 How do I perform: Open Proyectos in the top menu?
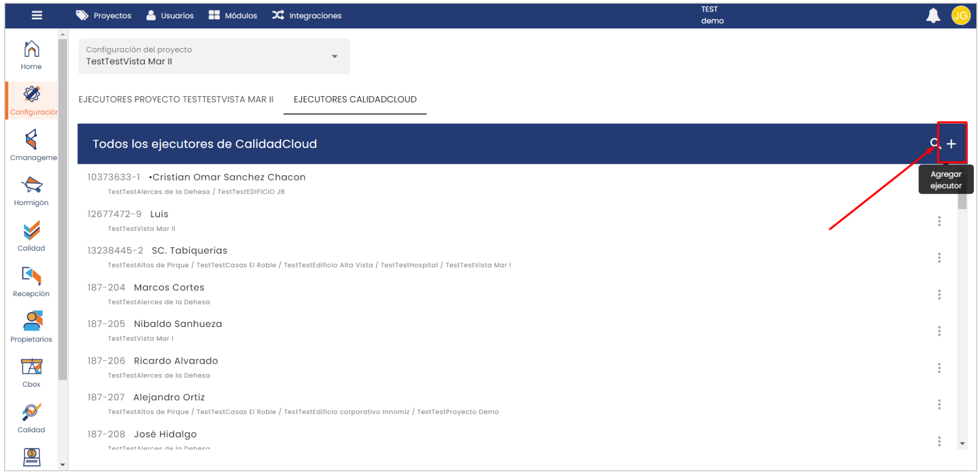coord(104,16)
